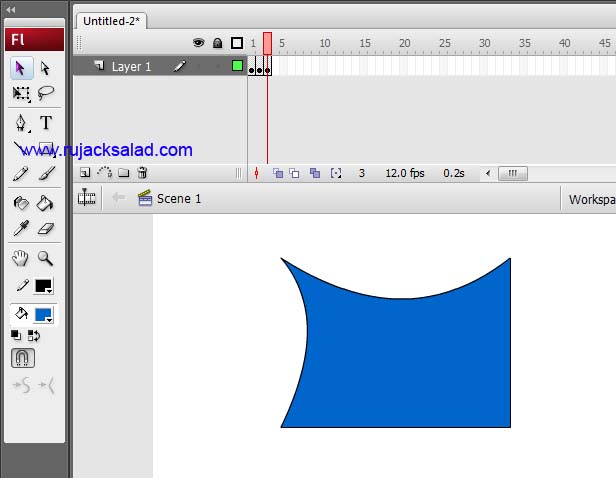616x478 pixels.
Task: Toggle Layer 1 visibility dot
Action: (199, 66)
